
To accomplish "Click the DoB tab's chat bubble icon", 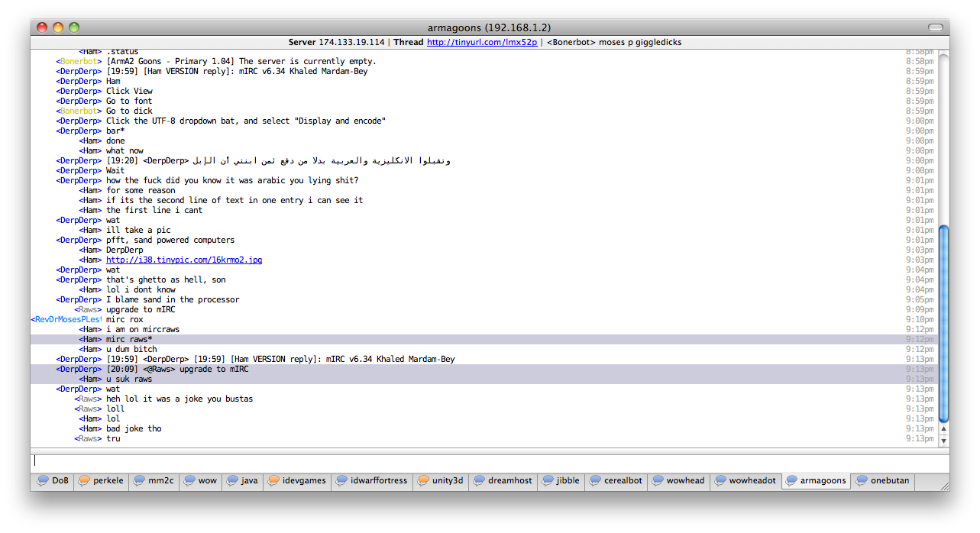I will pos(43,481).
